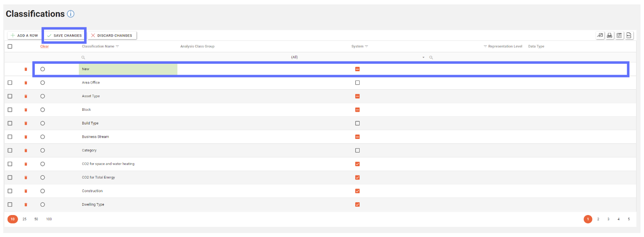
Task: Click the column chooser icon left of print
Action: 600,36
